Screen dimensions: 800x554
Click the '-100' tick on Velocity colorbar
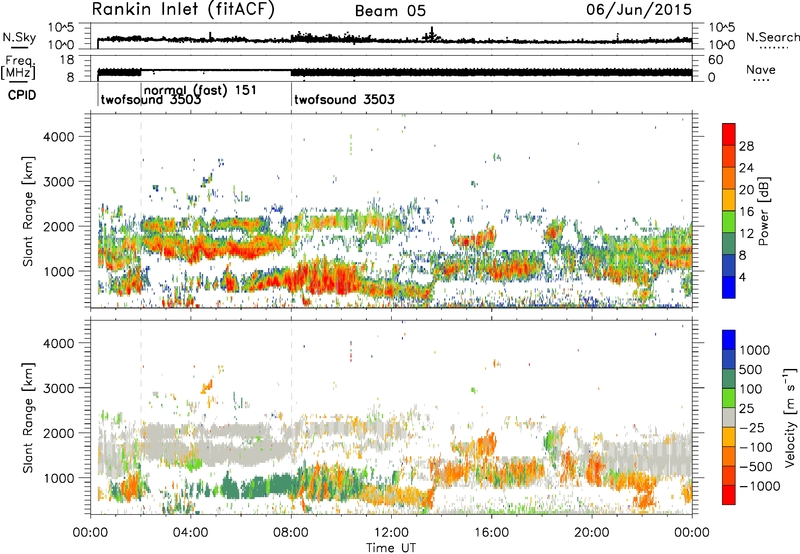point(756,447)
